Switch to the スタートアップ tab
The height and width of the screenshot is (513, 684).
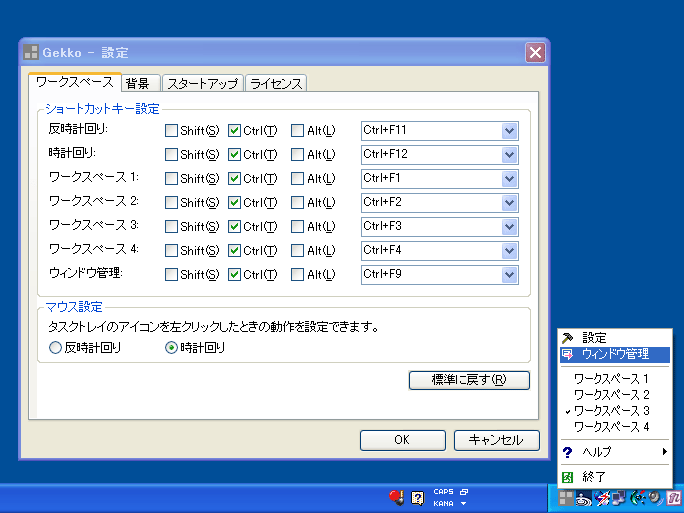pos(203,83)
